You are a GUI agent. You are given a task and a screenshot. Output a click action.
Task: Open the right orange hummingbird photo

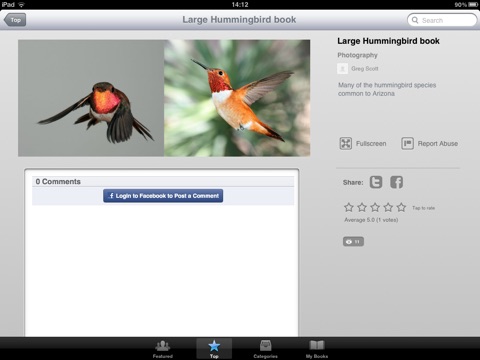(x=237, y=98)
